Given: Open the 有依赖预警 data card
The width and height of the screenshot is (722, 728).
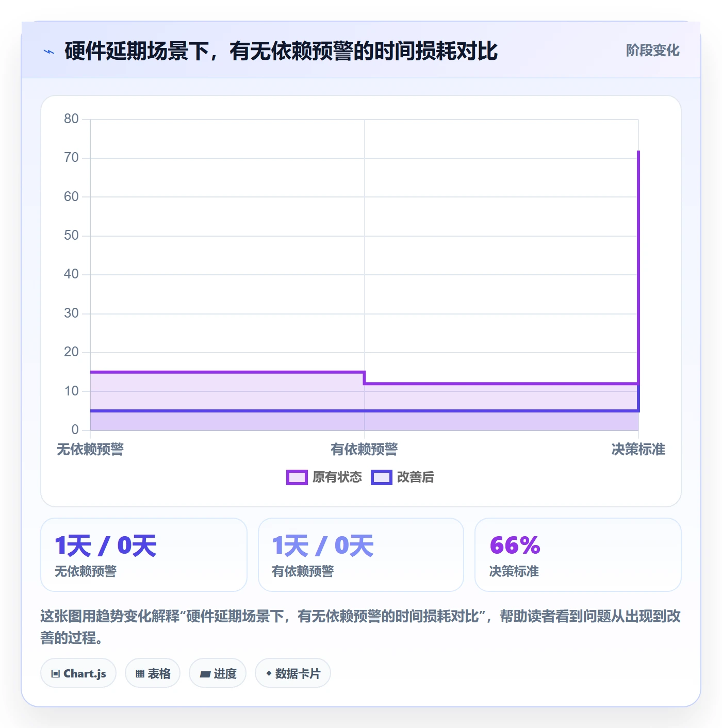Looking at the screenshot, I should click(361, 555).
